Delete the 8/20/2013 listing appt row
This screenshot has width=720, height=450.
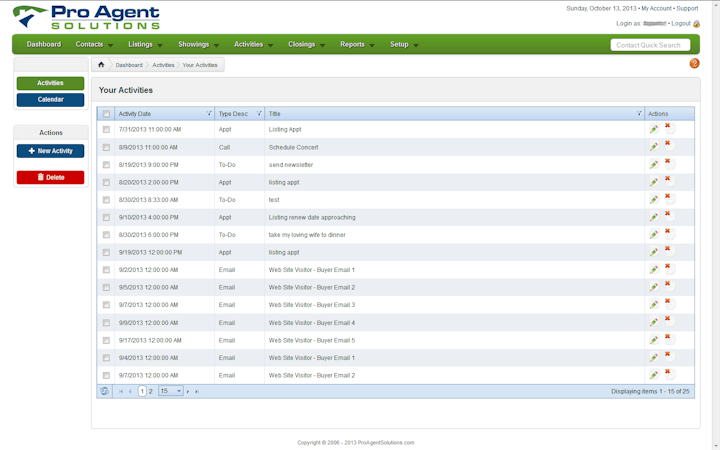pos(669,180)
